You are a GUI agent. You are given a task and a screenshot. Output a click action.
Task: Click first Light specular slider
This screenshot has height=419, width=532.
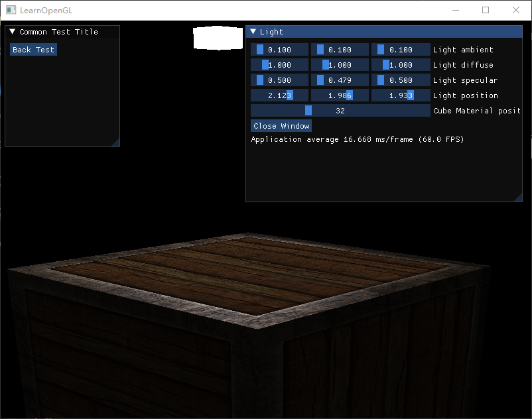(x=279, y=80)
